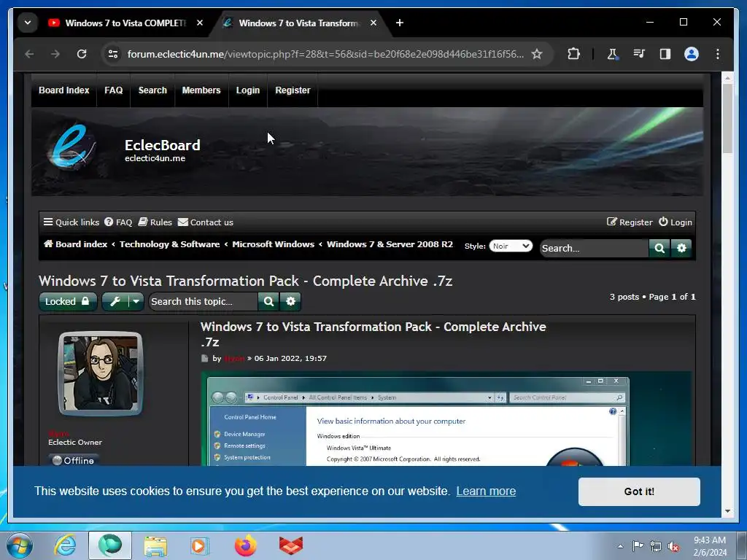This screenshot has height=560, width=747.
Task: Toggle the browser side panel
Action: click(x=665, y=54)
